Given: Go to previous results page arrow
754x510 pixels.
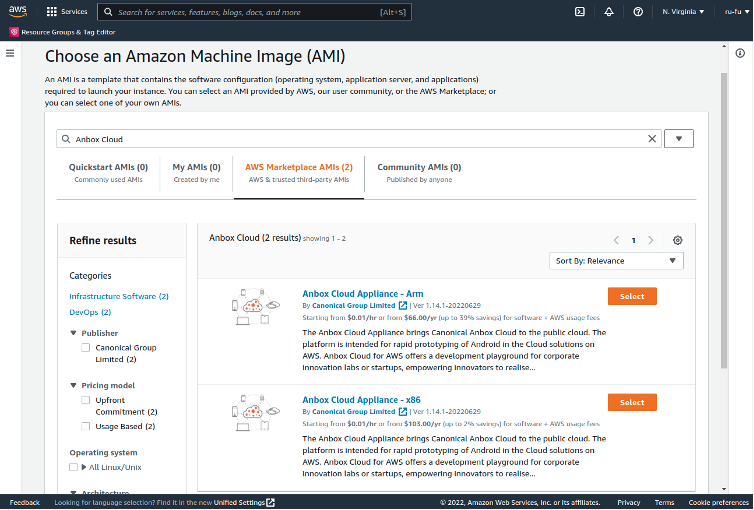Looking at the screenshot, I should pyautogui.click(x=616, y=240).
